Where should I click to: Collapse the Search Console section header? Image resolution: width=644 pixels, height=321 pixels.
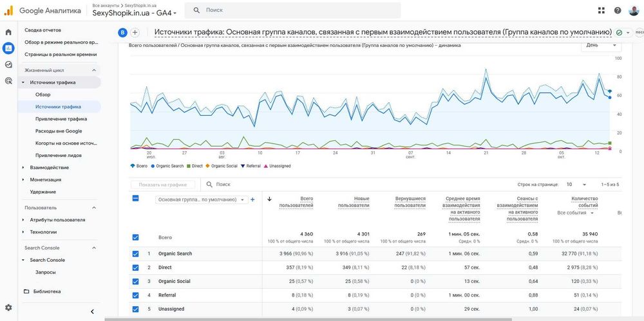click(93, 248)
